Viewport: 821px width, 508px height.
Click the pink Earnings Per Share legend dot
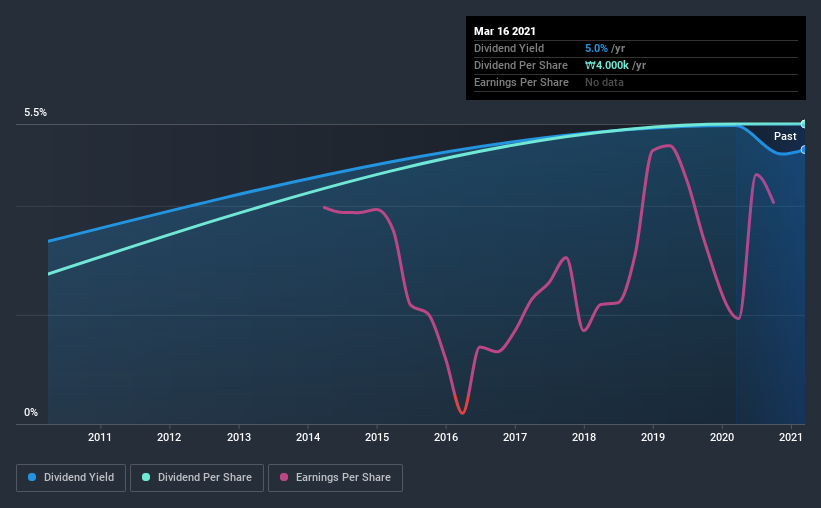[284, 477]
